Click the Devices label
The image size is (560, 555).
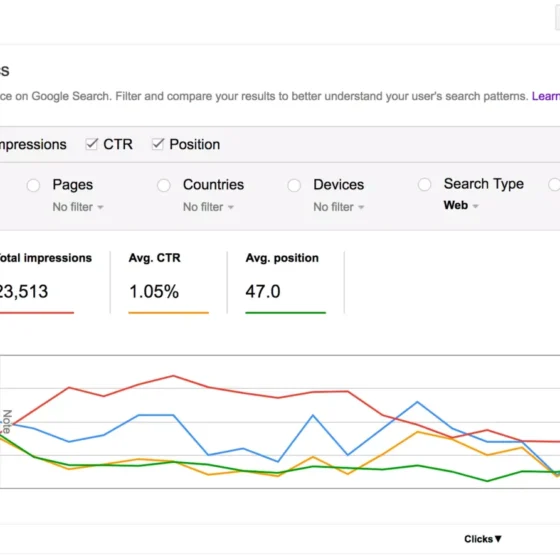click(x=339, y=185)
